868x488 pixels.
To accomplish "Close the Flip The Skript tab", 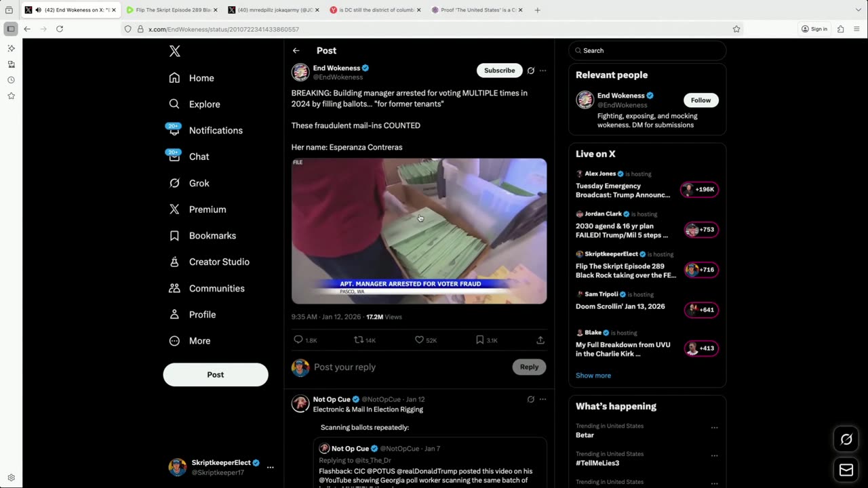I will click(x=216, y=10).
